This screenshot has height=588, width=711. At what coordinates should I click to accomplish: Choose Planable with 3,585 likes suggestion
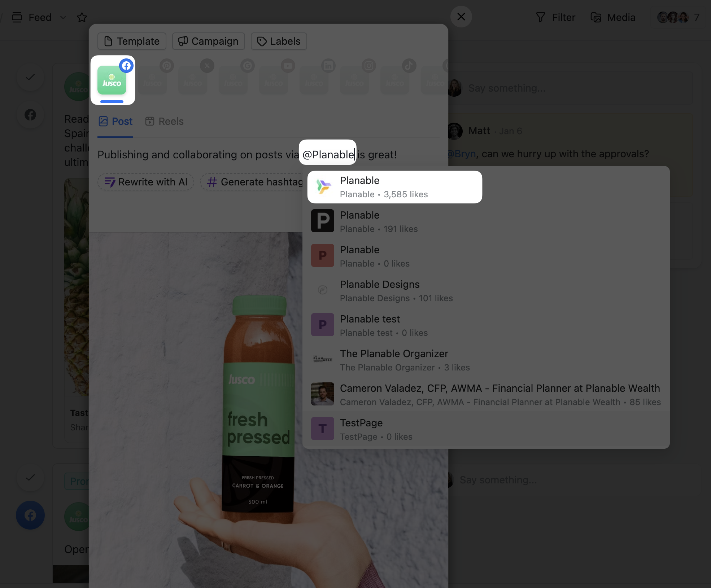click(394, 187)
